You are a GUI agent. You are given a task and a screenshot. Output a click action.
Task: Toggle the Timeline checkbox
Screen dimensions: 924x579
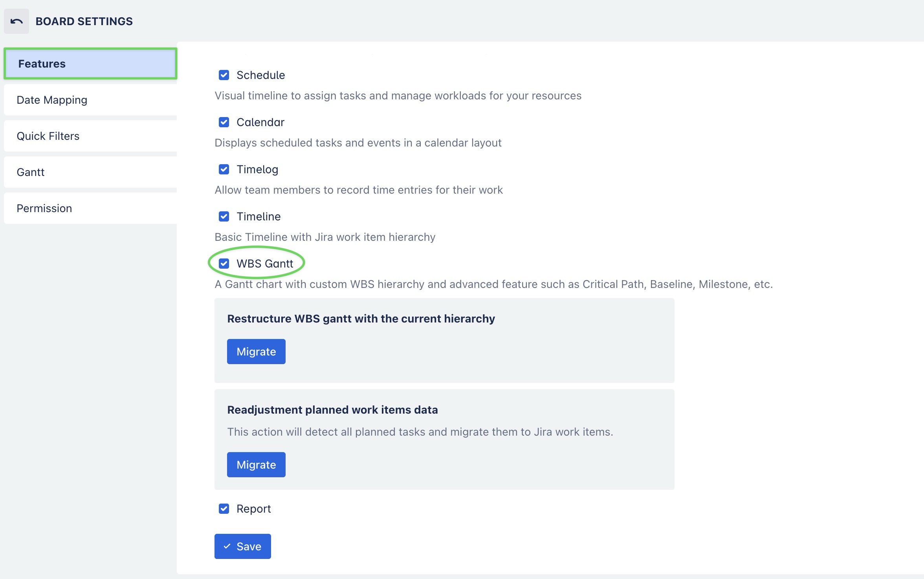[x=224, y=216]
